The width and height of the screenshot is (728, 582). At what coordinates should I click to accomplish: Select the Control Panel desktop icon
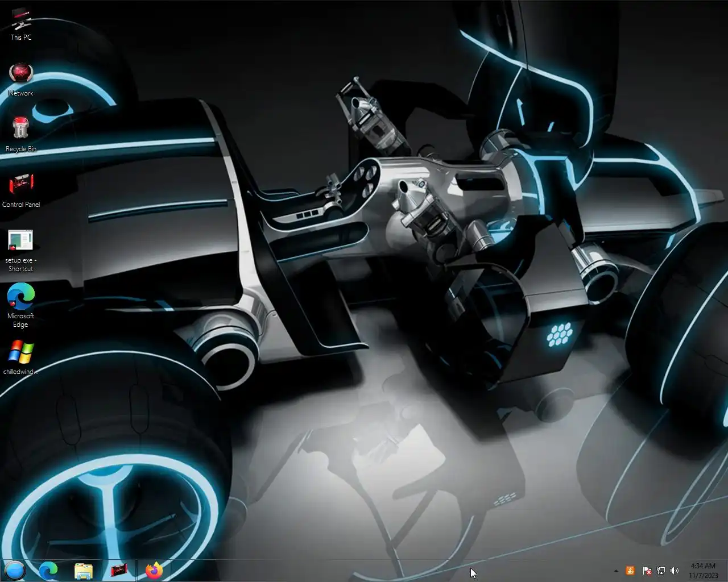point(21,191)
